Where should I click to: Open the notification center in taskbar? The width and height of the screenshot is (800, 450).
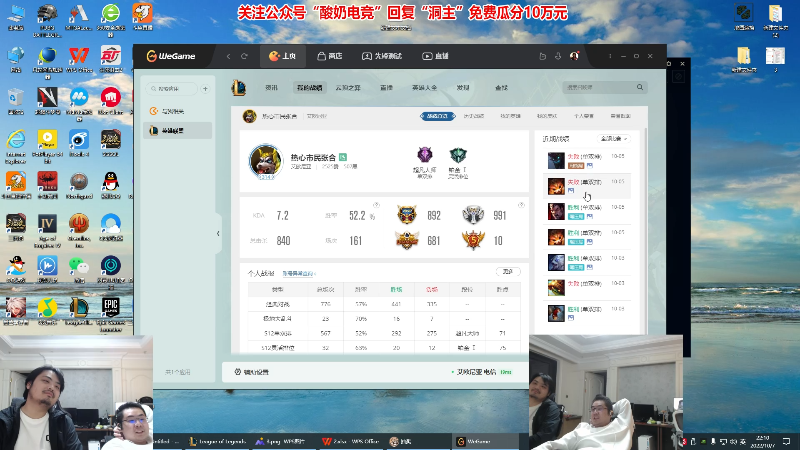(x=787, y=442)
